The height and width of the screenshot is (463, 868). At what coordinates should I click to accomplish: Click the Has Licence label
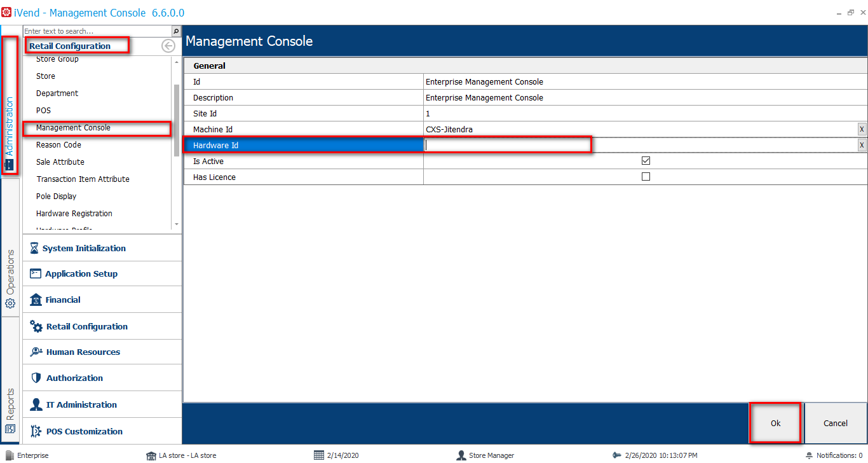214,177
